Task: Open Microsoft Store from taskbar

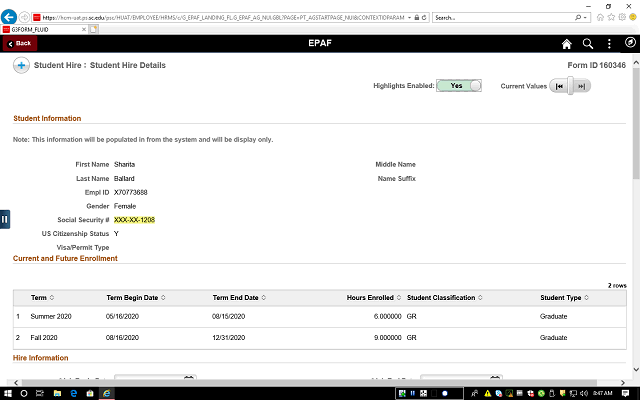Action: [x=90, y=393]
